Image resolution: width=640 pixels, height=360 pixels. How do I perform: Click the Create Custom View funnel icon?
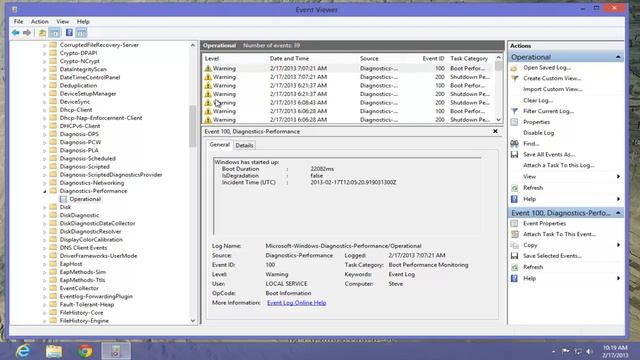click(514, 78)
